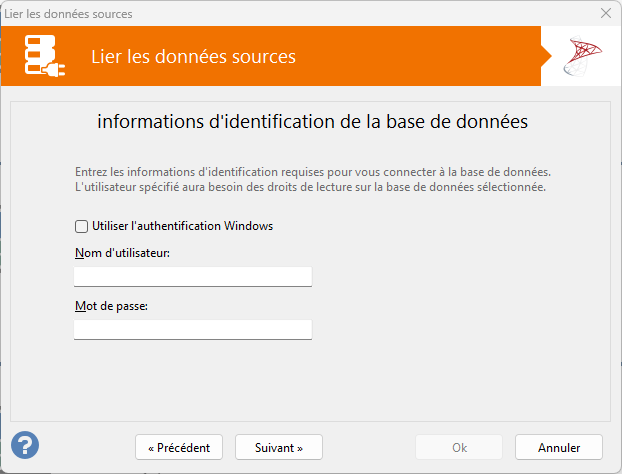Viewport: 622px width, 474px height.
Task: Click the window title bar text
Action: coord(68,14)
